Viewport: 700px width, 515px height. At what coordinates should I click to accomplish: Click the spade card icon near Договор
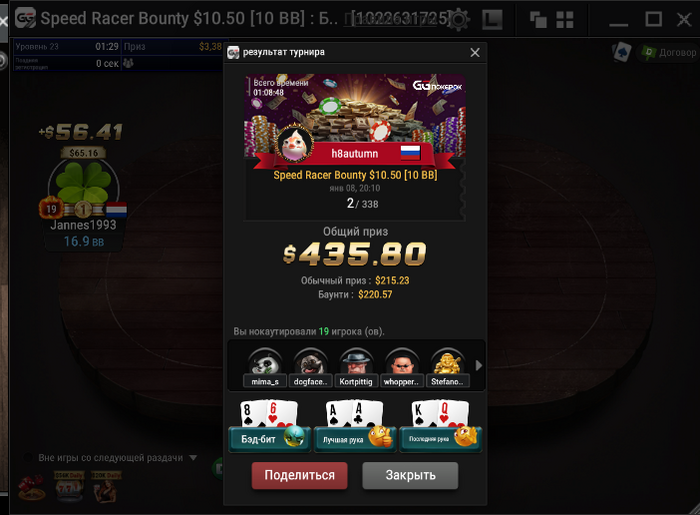[621, 53]
